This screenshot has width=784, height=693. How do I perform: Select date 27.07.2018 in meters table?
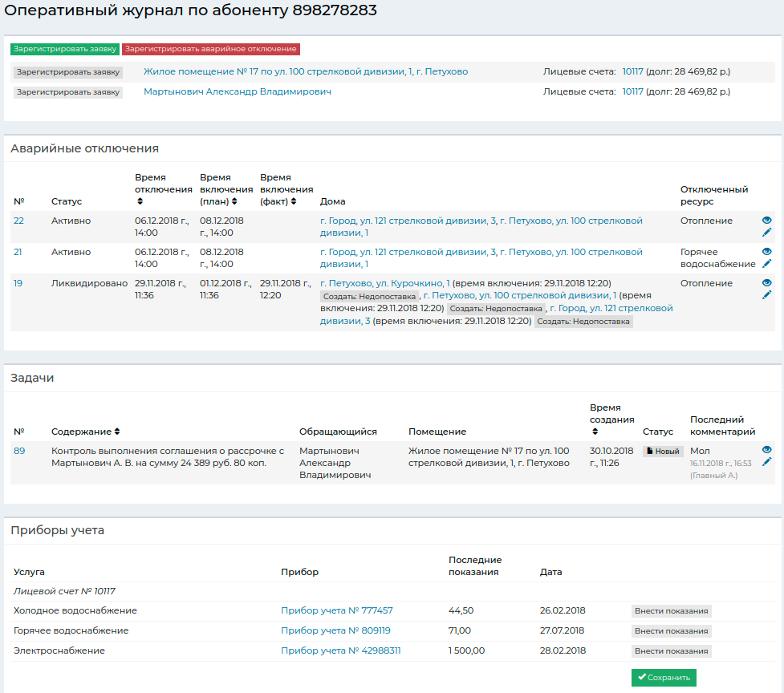tap(562, 630)
